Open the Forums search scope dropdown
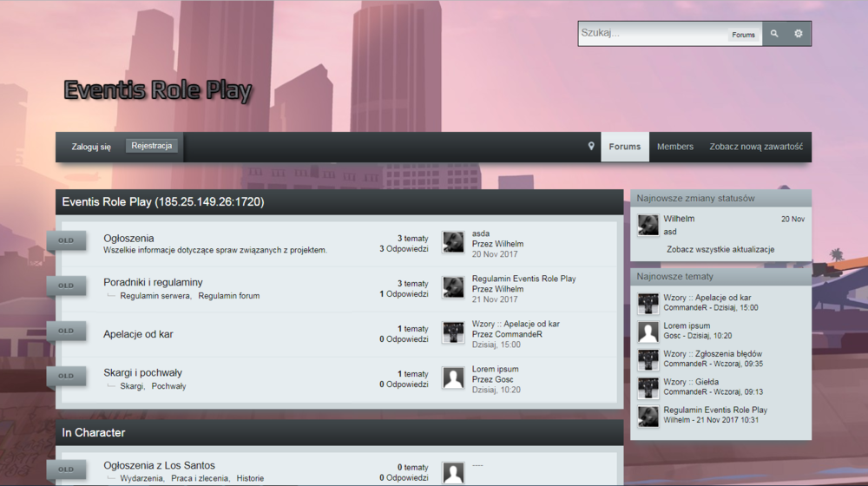Screen dimensions: 868x486 click(743, 35)
